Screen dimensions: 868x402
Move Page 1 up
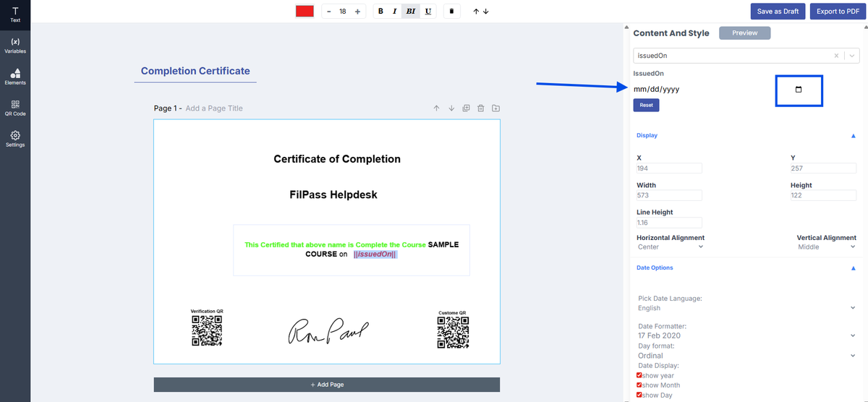point(437,108)
